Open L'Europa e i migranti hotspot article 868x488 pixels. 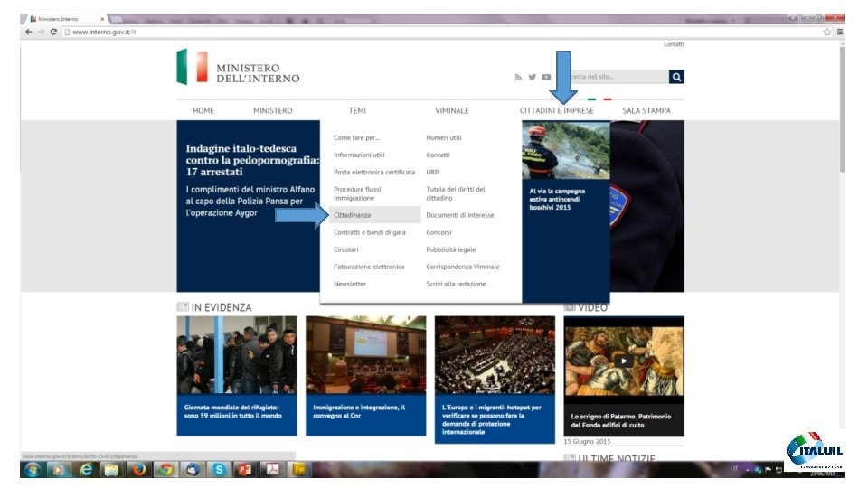click(495, 380)
